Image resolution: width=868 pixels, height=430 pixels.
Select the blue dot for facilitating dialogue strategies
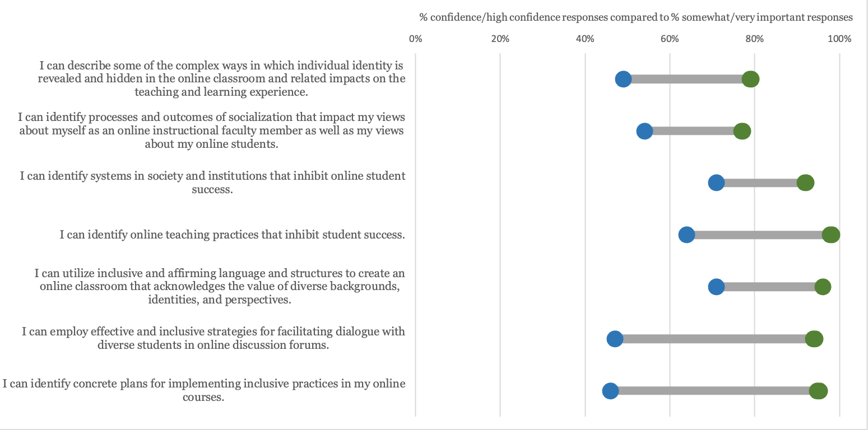[615, 339]
